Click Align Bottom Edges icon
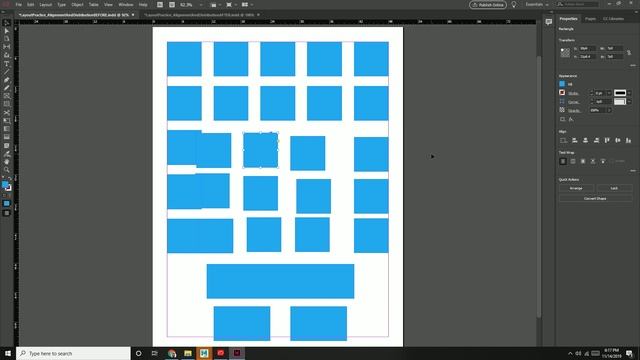This screenshot has width=640, height=360. click(x=629, y=140)
